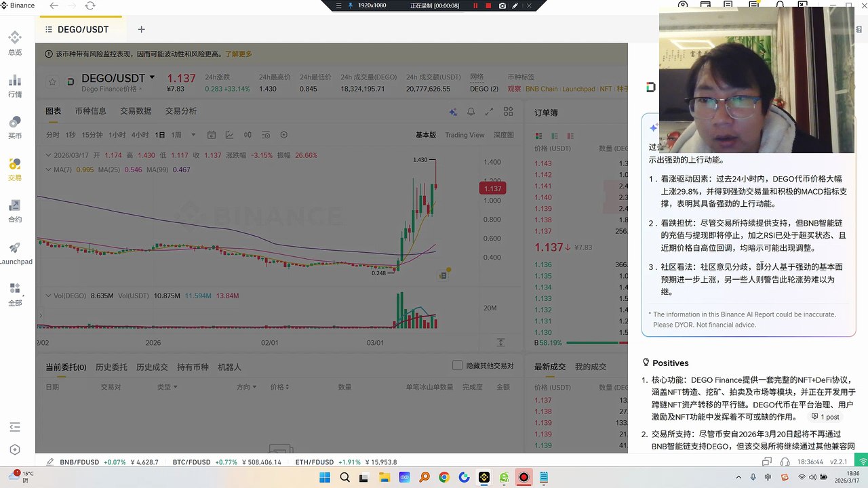This screenshot has height=488, width=868.
Task: Click the refresh page icon
Action: coord(90,5)
